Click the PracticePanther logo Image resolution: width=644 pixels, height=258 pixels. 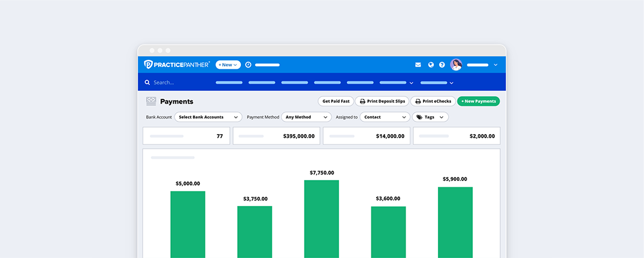click(x=177, y=65)
